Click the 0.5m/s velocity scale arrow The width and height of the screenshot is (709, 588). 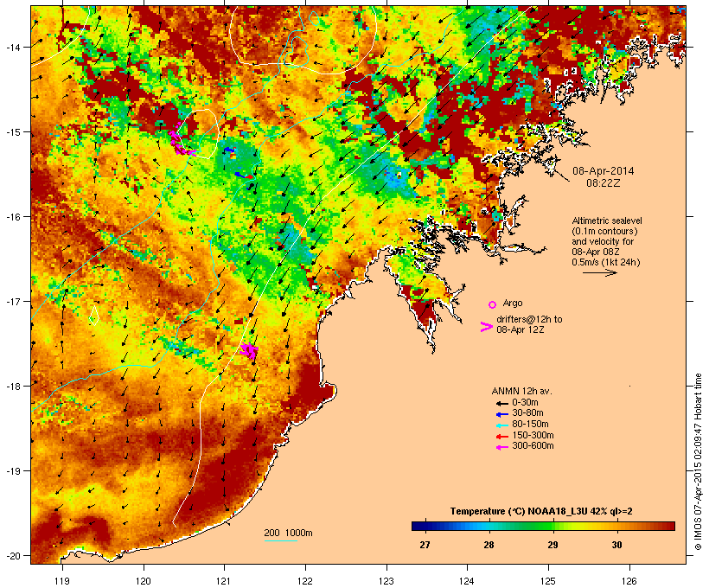click(x=599, y=272)
